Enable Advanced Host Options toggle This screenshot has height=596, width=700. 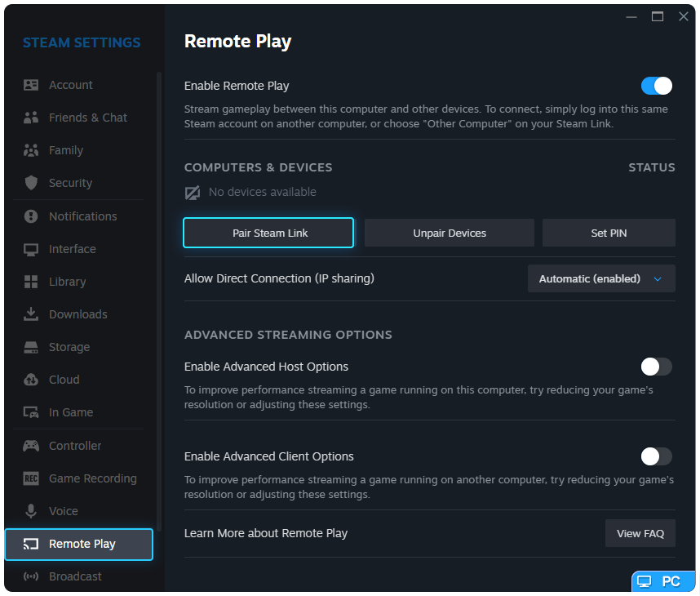[x=656, y=367]
